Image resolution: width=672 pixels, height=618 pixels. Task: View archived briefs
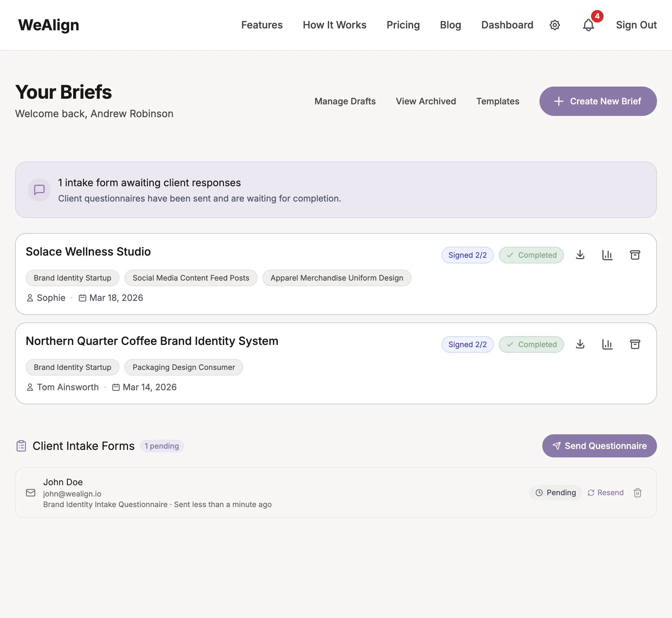(x=426, y=101)
